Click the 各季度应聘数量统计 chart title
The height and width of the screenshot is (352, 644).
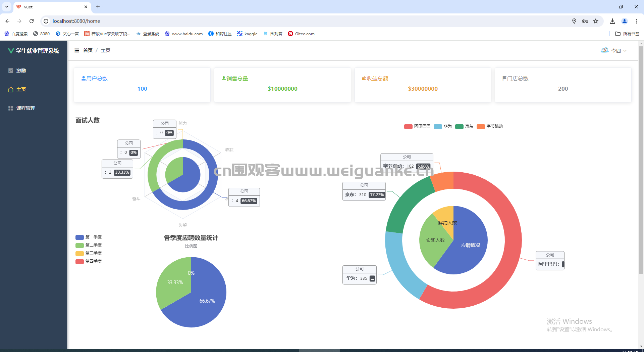click(x=191, y=238)
